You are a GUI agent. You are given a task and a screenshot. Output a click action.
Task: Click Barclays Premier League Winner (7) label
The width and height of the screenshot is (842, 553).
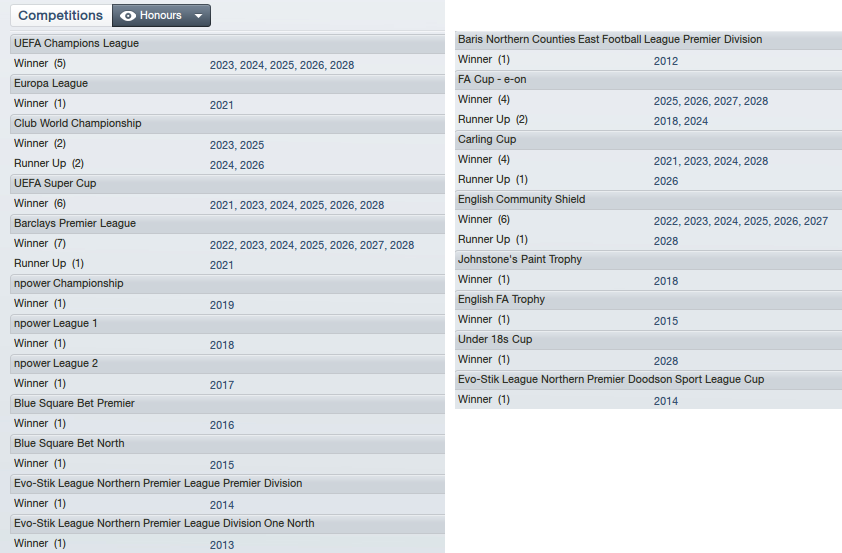coord(40,244)
